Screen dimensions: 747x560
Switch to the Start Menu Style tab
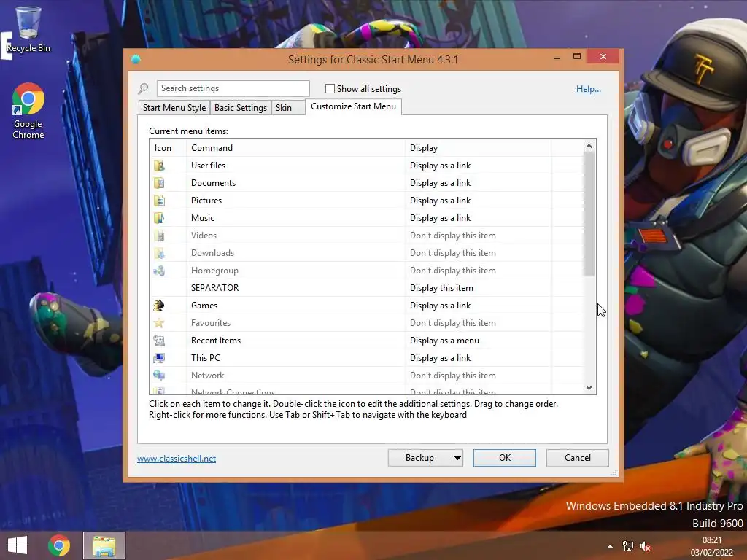(x=174, y=108)
